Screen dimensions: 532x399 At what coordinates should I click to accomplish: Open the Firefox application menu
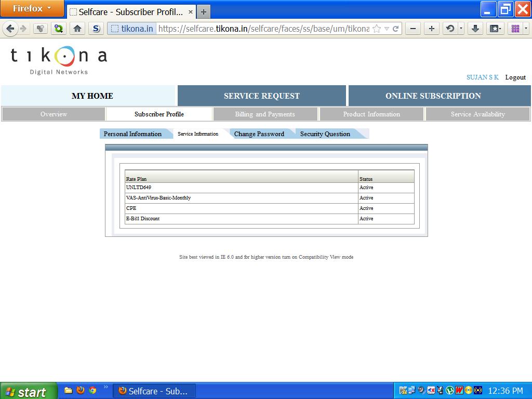[x=32, y=8]
